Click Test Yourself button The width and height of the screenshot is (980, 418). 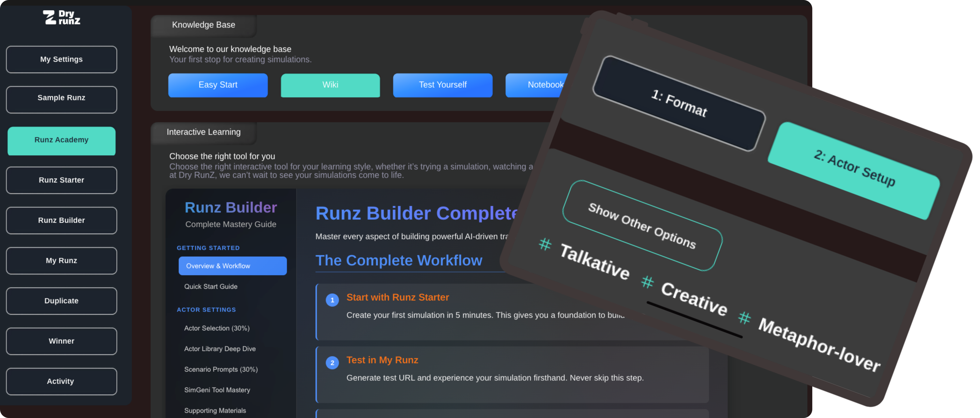click(442, 85)
